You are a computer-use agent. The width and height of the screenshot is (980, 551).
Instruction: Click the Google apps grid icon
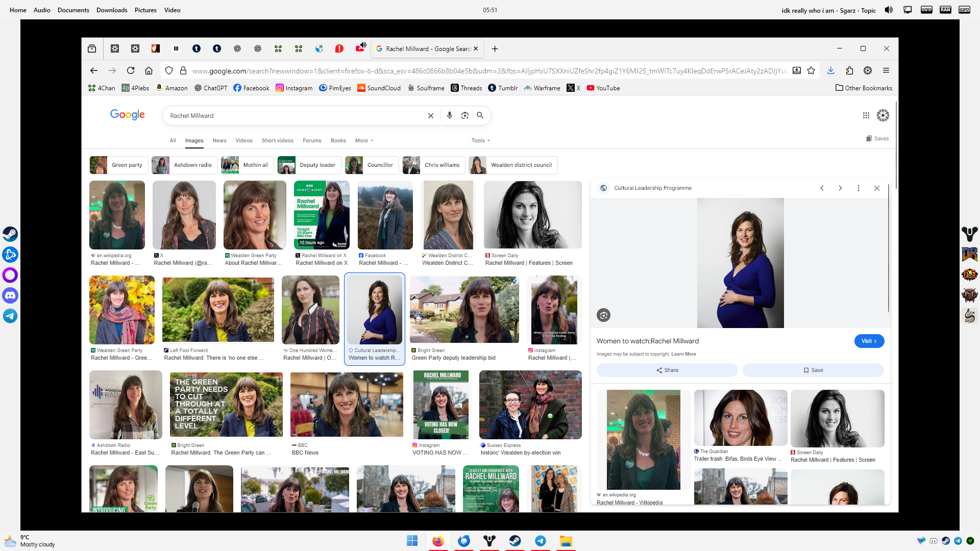866,115
